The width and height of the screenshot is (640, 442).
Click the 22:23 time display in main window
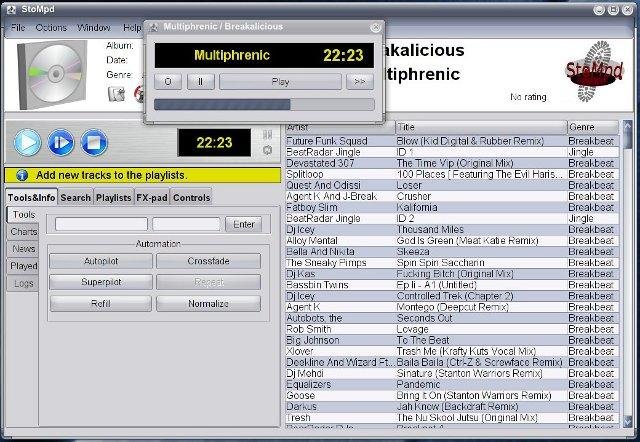[x=214, y=142]
